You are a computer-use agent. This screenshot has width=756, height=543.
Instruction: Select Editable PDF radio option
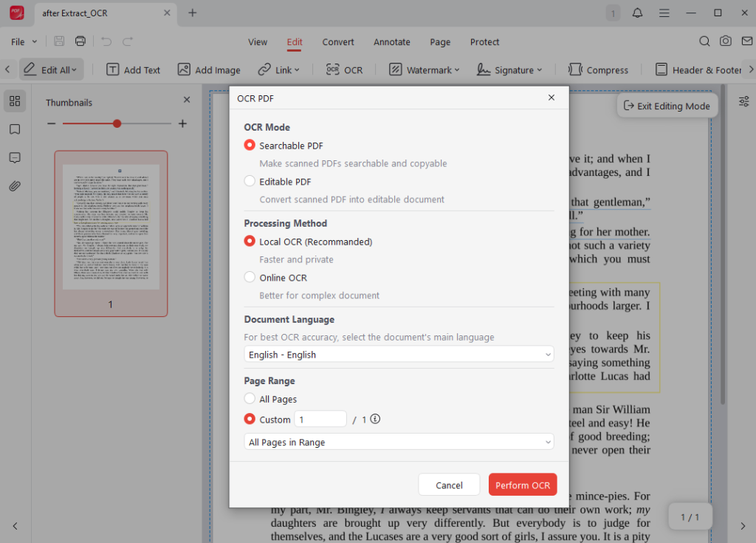click(250, 181)
